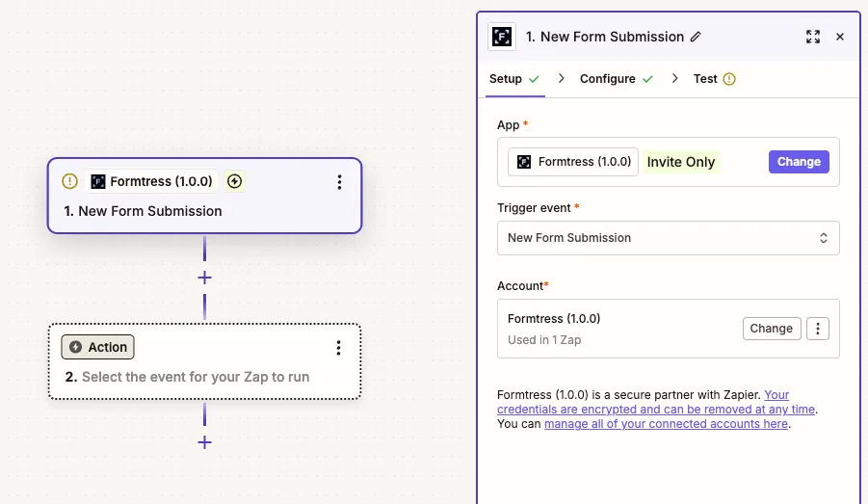868x504 pixels.
Task: Click the purple Change app button
Action: 799,162
